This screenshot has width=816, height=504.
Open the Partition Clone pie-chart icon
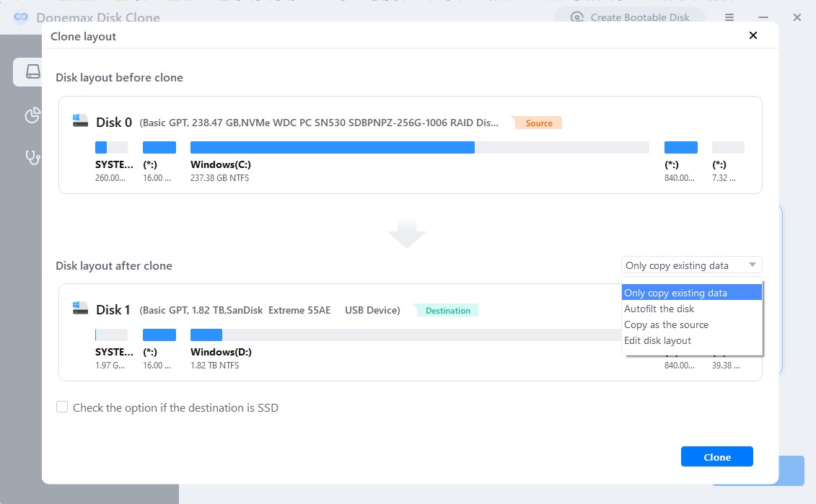point(32,115)
